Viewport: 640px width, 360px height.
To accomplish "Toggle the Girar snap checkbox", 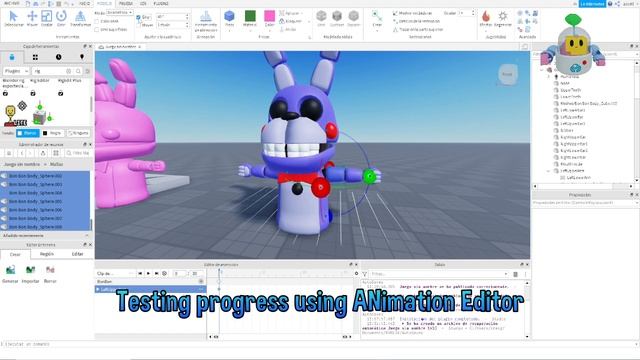I will tap(138, 17).
